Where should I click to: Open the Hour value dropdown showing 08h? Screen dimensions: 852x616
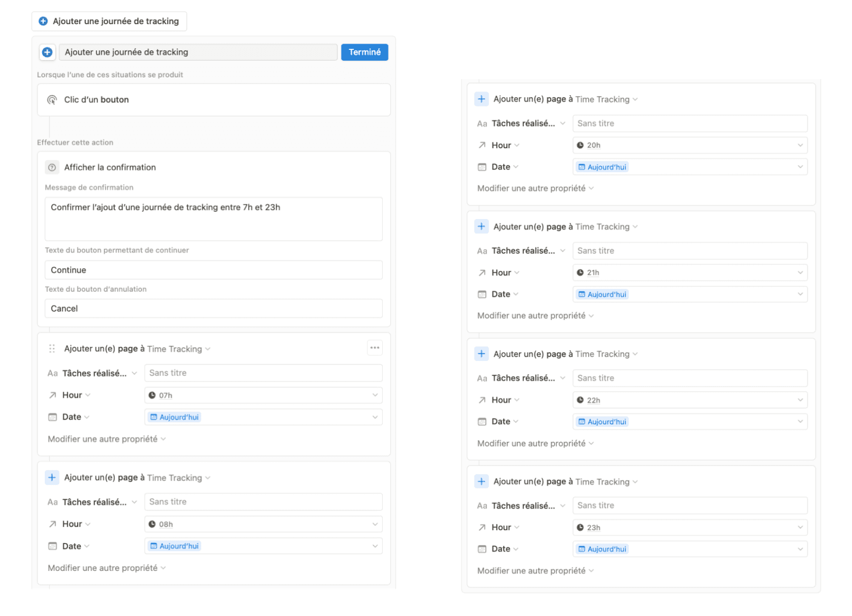coord(263,524)
